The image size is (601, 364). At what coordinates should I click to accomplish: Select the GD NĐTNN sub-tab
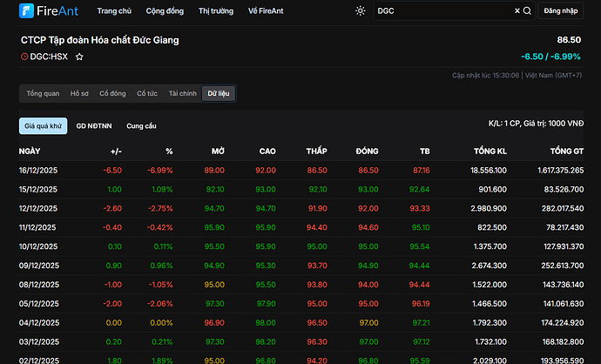pyautogui.click(x=93, y=126)
